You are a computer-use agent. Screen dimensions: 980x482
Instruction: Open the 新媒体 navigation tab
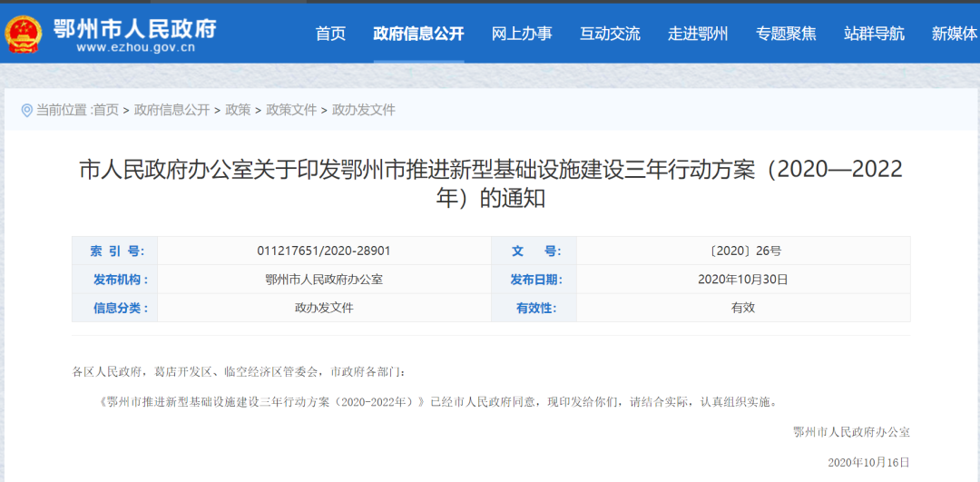954,34
